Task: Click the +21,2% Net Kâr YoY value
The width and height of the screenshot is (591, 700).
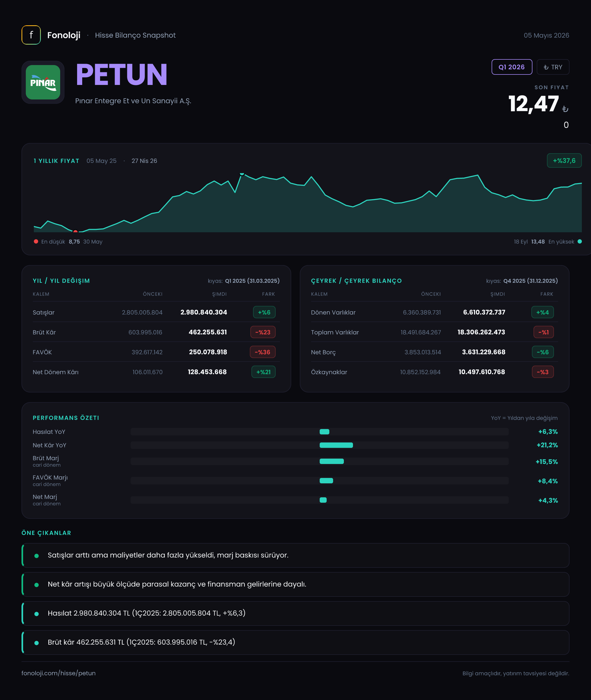Action: (x=547, y=445)
